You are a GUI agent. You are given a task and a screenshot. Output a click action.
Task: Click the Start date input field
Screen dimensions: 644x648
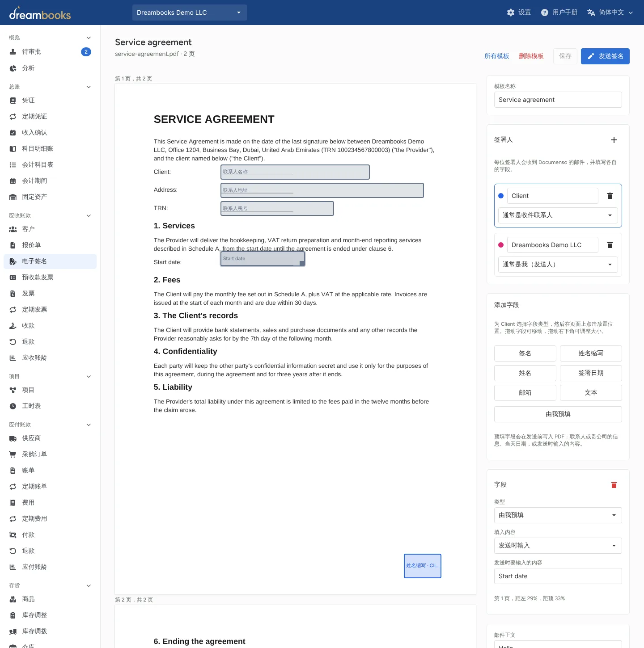(x=558, y=576)
